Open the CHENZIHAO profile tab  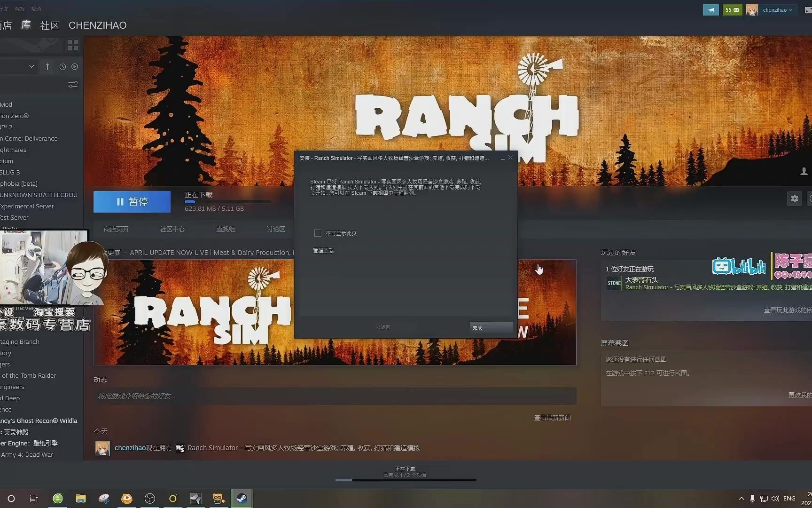point(98,25)
